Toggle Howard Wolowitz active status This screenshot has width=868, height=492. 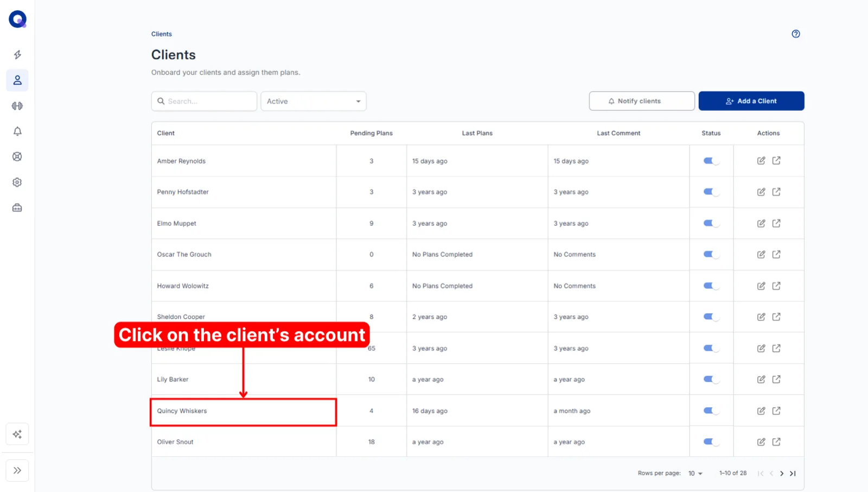711,286
